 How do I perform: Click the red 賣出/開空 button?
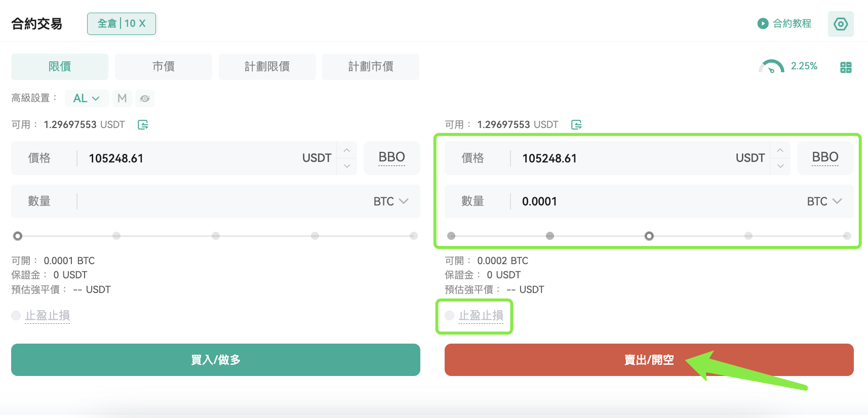(649, 360)
